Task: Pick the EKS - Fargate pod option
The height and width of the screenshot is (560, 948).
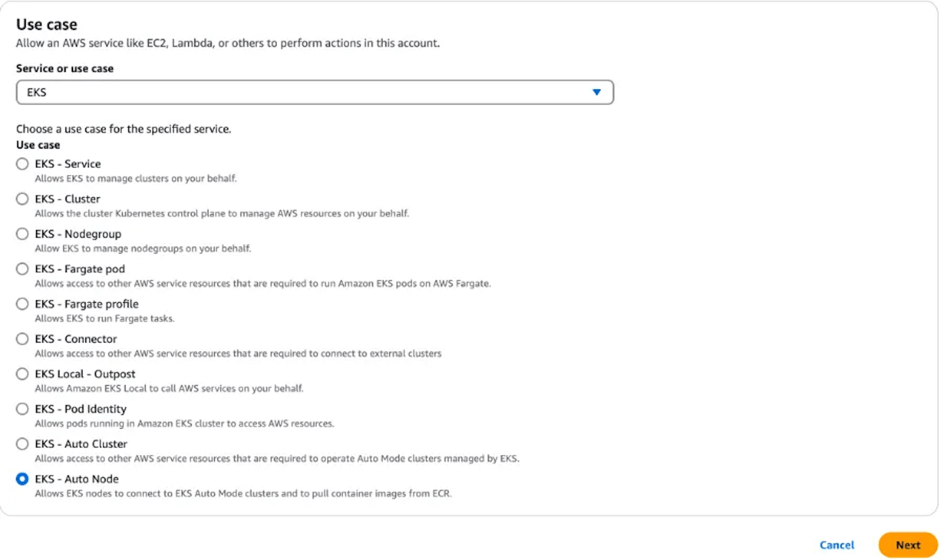Action: point(22,269)
